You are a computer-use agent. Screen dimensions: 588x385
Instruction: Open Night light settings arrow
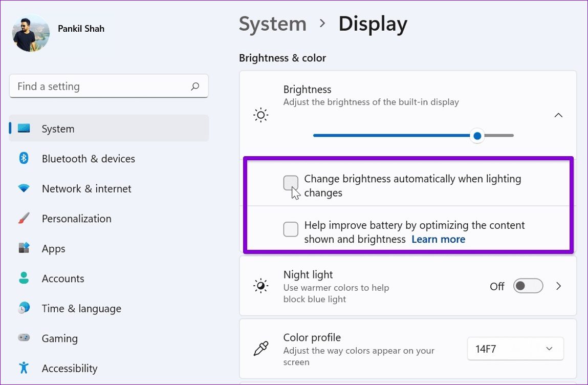[x=559, y=286]
